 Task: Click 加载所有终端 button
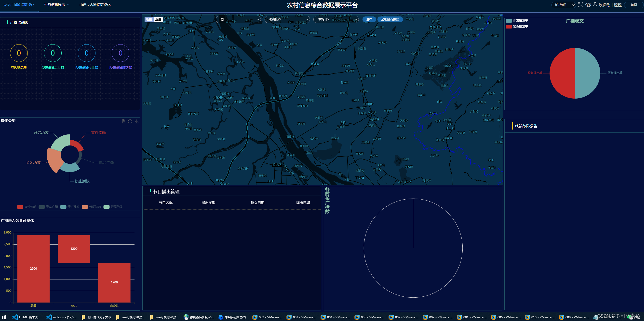pyautogui.click(x=390, y=19)
